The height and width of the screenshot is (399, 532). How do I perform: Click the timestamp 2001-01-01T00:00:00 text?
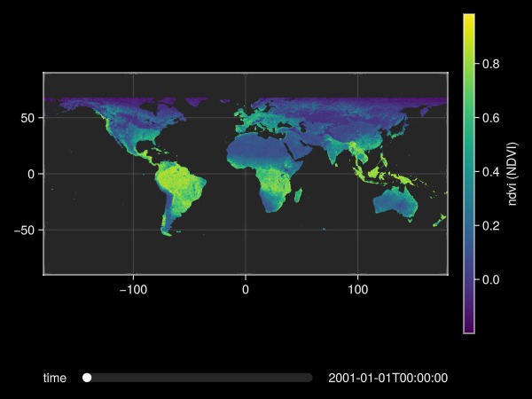tap(387, 378)
